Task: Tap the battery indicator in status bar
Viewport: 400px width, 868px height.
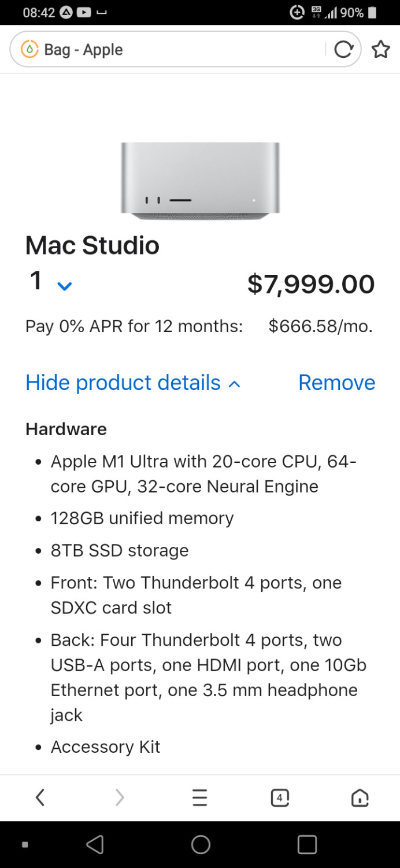Action: click(x=372, y=12)
